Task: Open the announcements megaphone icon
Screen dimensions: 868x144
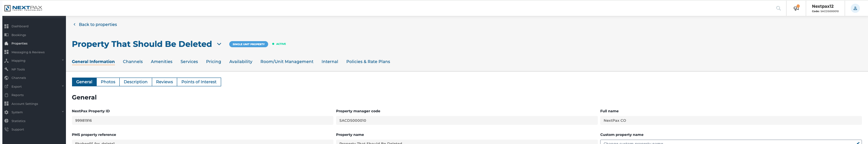Action: coord(796,8)
